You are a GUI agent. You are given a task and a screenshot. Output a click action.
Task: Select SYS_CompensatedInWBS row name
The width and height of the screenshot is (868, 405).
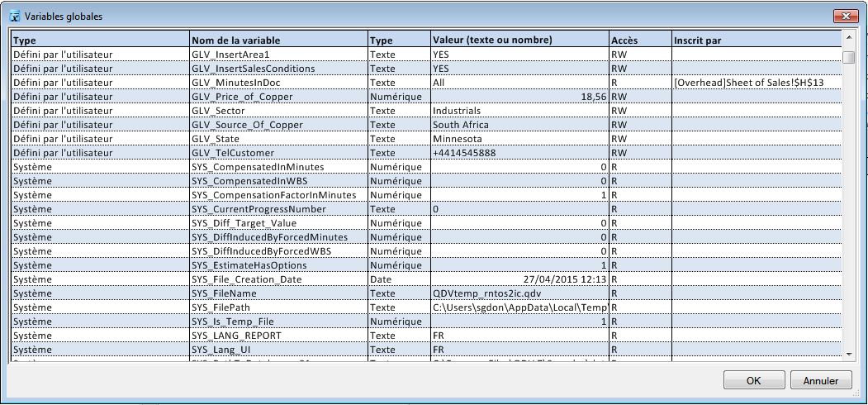tap(279, 181)
